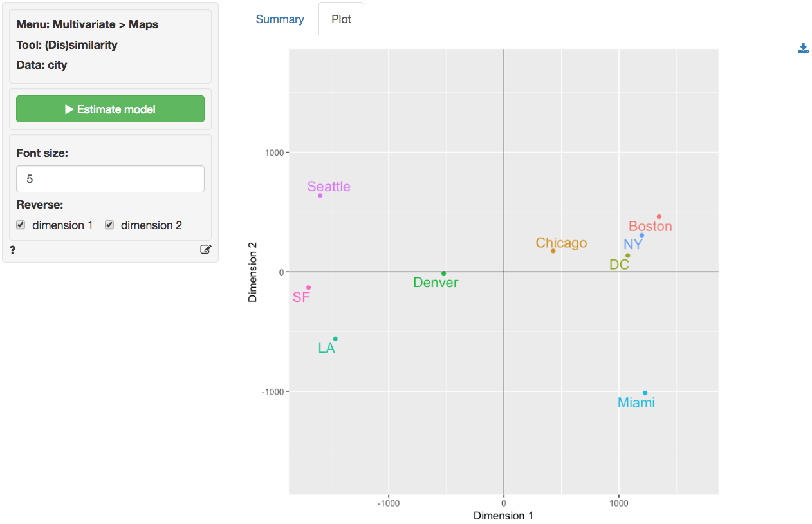
Task: Open help via the question mark icon
Action: click(x=12, y=250)
